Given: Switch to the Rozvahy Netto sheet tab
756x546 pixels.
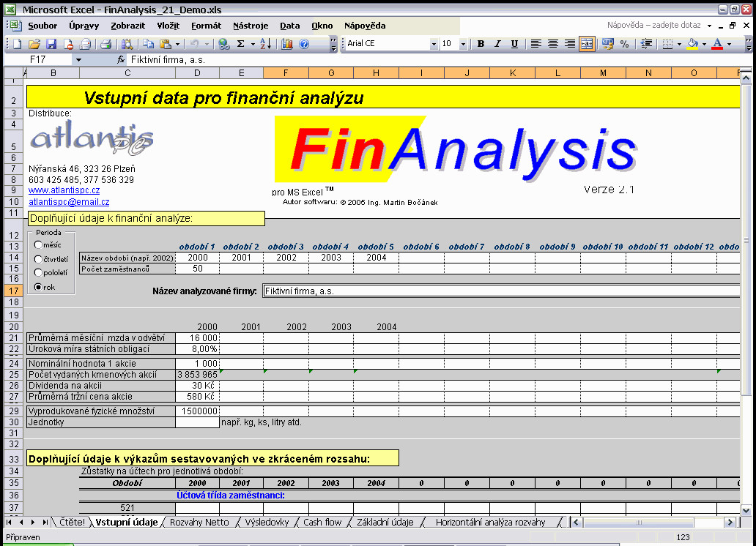Looking at the screenshot, I should point(199,523).
